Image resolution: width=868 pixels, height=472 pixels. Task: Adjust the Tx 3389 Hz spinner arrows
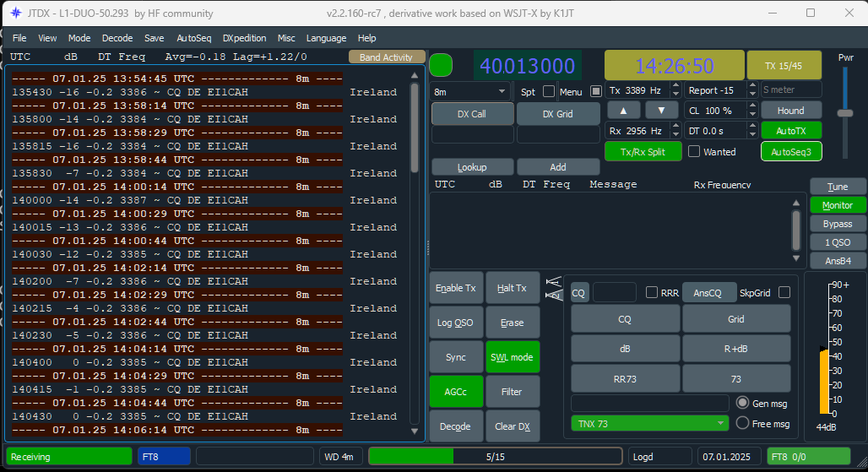(x=675, y=90)
